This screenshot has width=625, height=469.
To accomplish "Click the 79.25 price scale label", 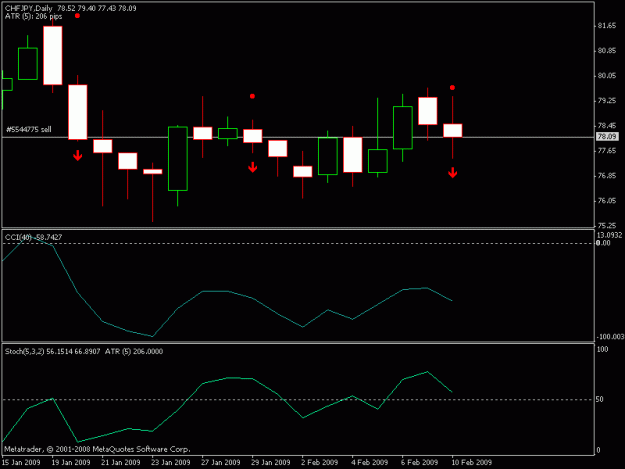I will tap(607, 101).
